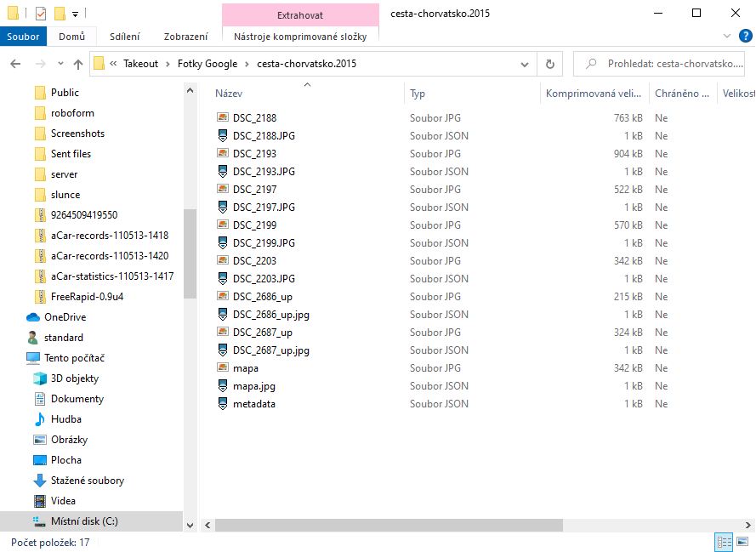Open the Customize Quick Access Toolbar dropdown

coord(75,14)
